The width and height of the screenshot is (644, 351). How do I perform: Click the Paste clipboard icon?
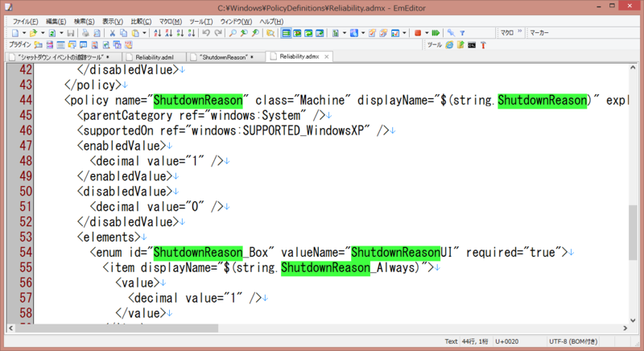click(x=134, y=33)
